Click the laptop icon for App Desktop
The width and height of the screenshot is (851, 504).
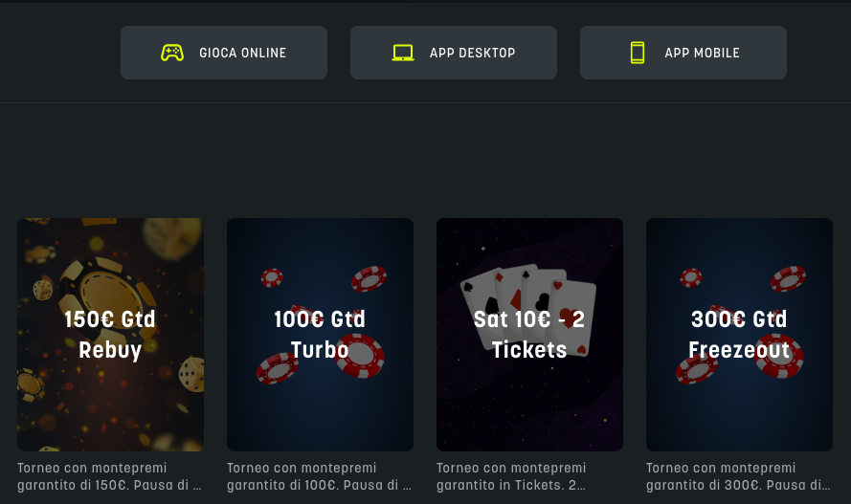click(403, 53)
